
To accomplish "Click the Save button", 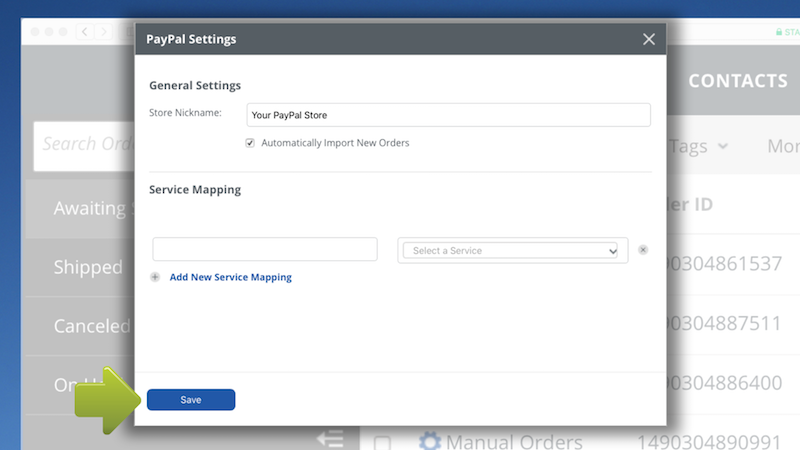I will tap(191, 399).
